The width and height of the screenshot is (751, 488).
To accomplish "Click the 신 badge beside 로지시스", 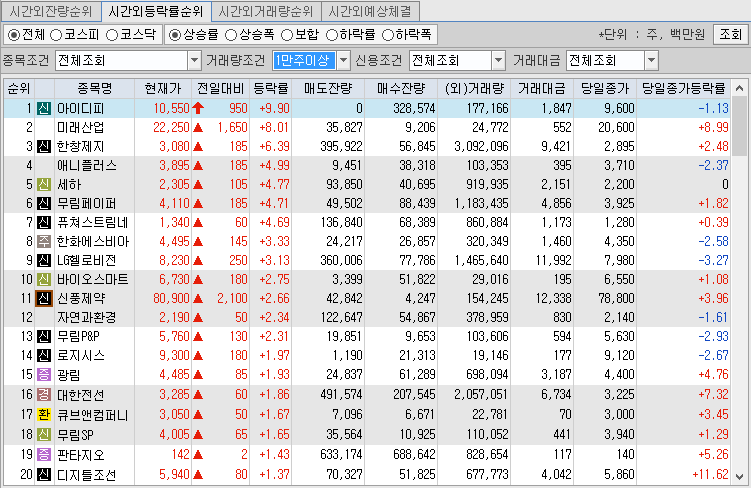I will (x=44, y=355).
